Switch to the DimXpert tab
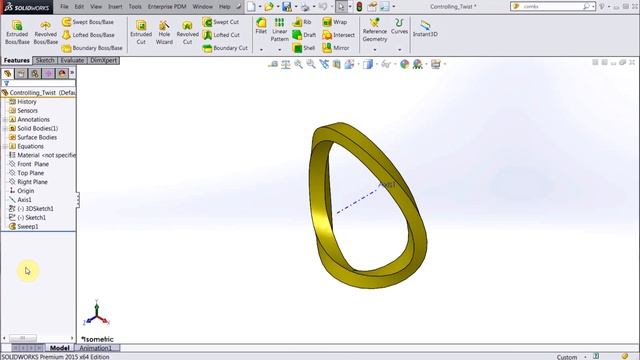This screenshot has height=360, width=640. click(103, 60)
